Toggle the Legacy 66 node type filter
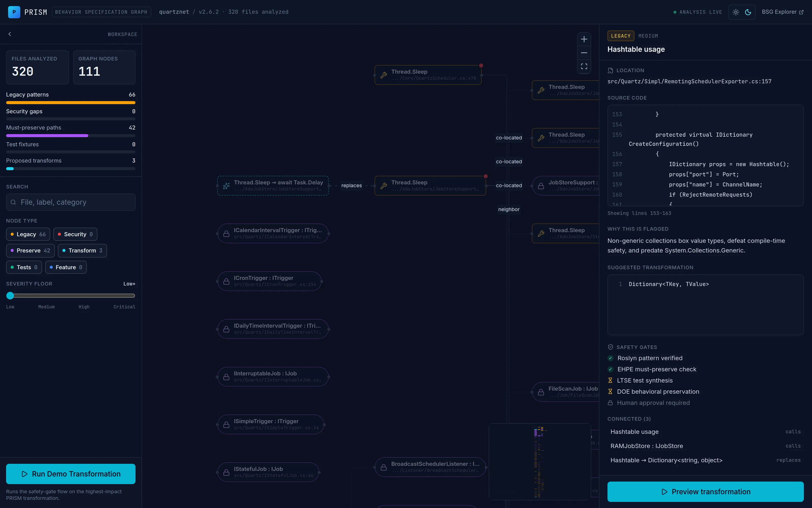812x508 pixels. 28,234
